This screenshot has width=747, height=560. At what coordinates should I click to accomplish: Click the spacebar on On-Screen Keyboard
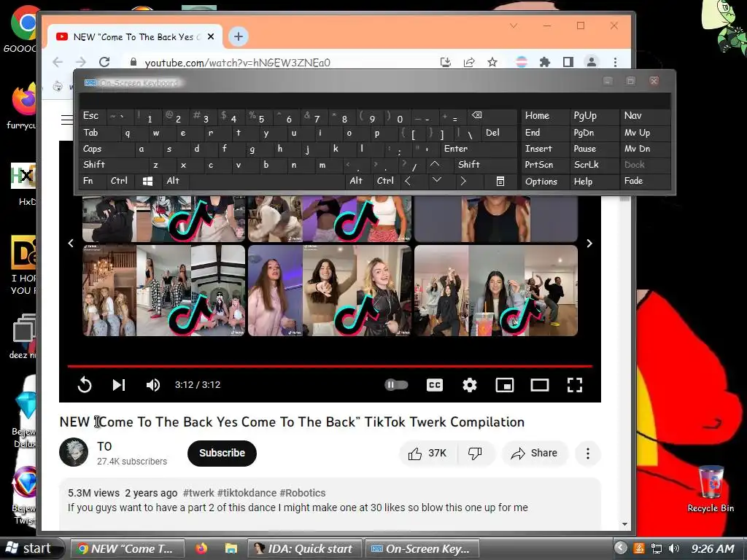[267, 182]
